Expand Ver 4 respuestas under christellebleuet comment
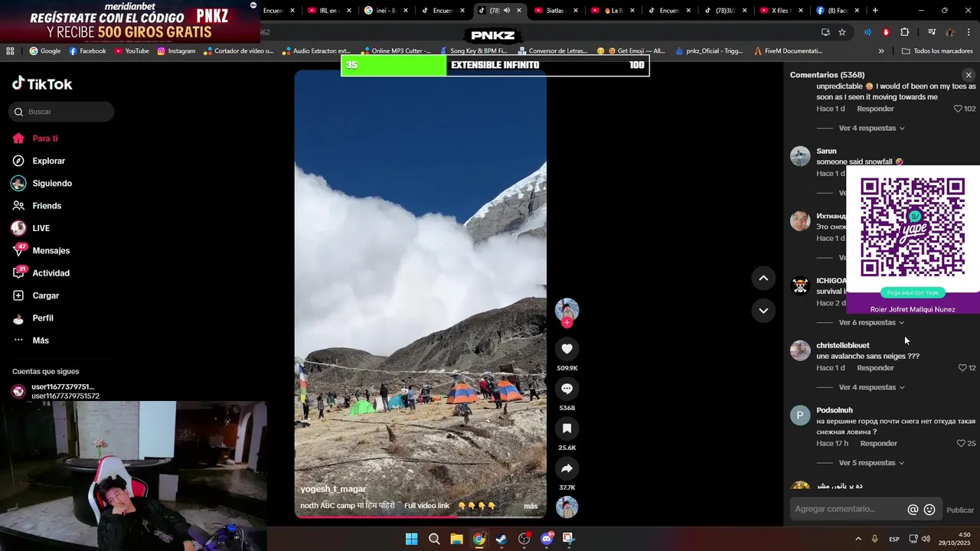 pyautogui.click(x=871, y=387)
